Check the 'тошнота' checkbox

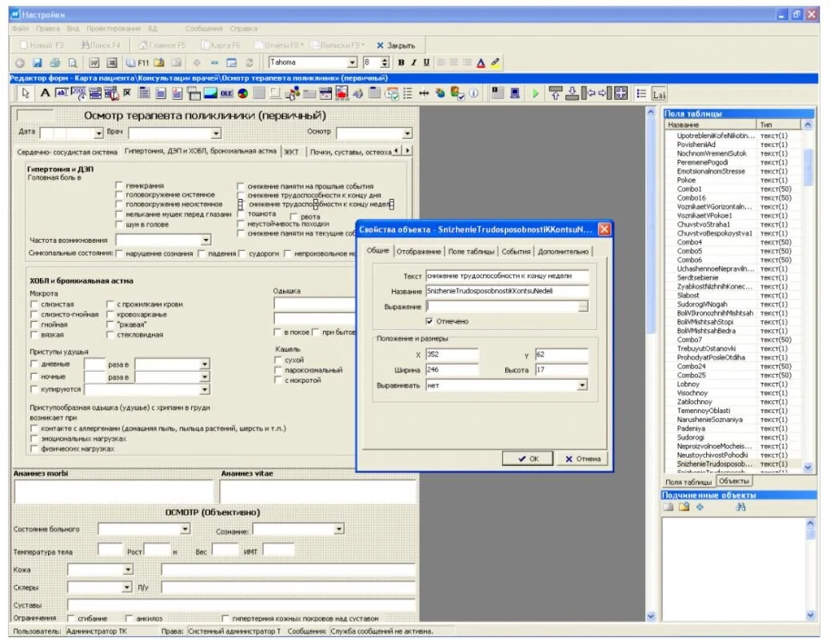pos(241,214)
